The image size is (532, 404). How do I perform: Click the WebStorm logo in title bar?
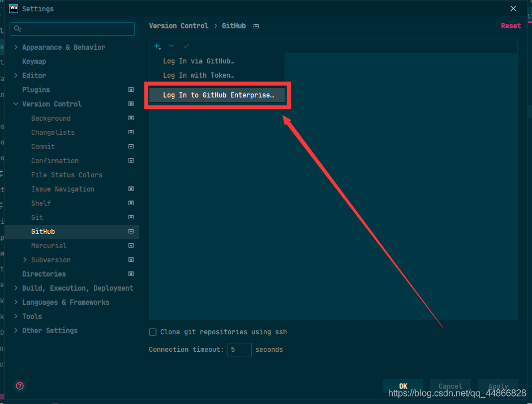pos(12,8)
